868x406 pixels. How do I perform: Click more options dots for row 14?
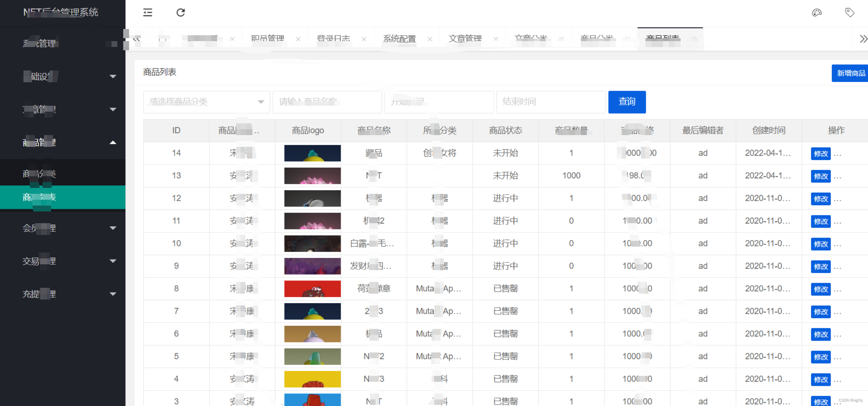(838, 154)
